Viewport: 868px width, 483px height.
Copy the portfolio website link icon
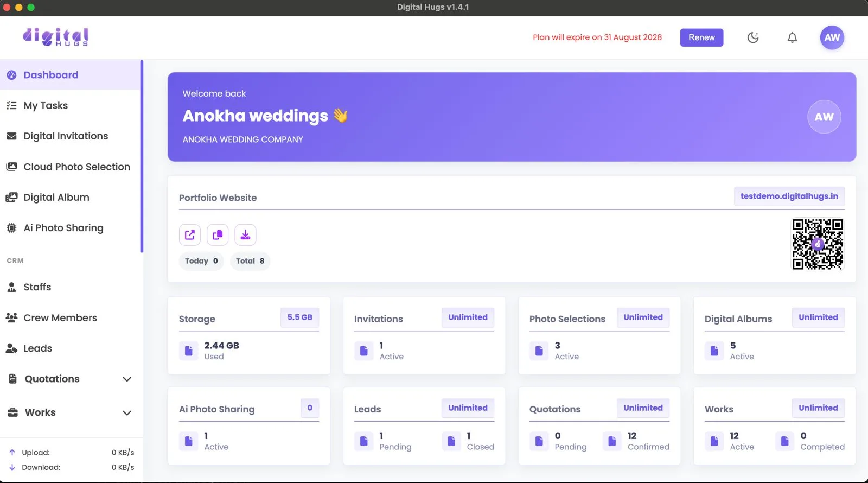[218, 234]
